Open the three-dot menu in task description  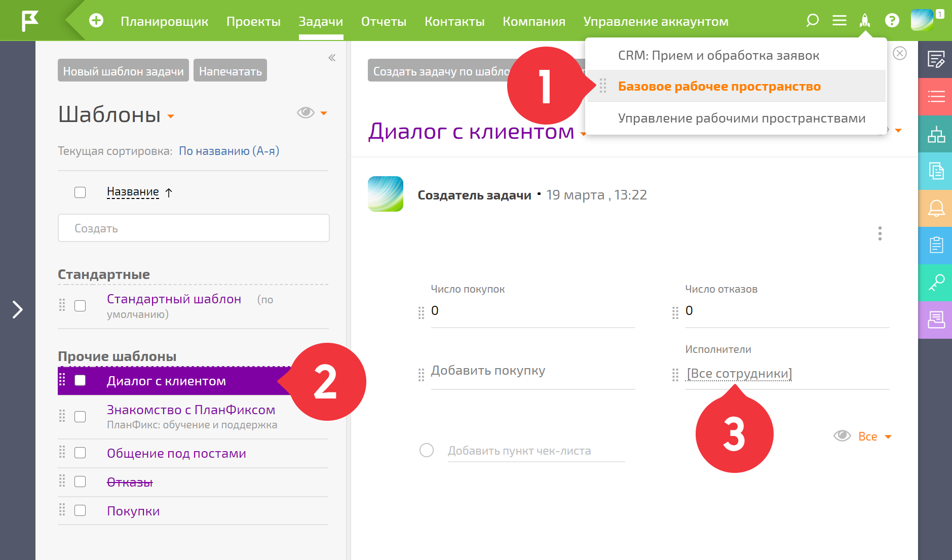pos(880,233)
